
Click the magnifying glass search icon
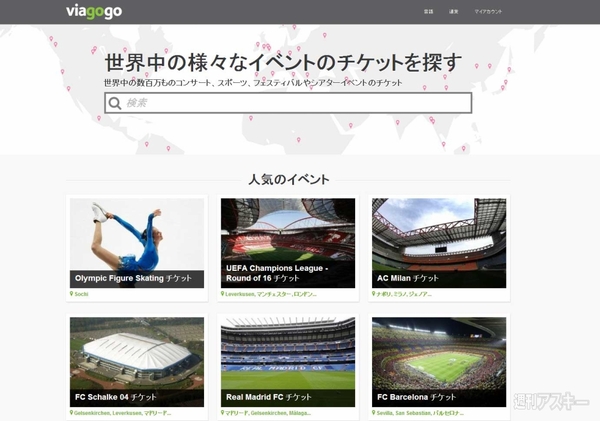coord(114,103)
